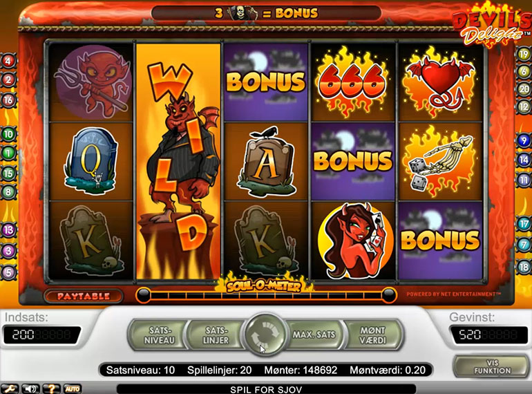Image resolution: width=532 pixels, height=394 pixels.
Task: Click the circular spin button
Action: (265, 335)
